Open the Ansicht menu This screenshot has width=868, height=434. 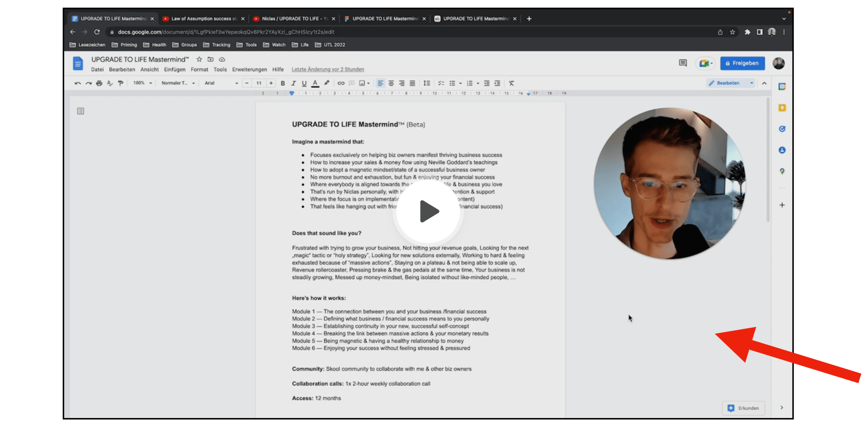[150, 70]
